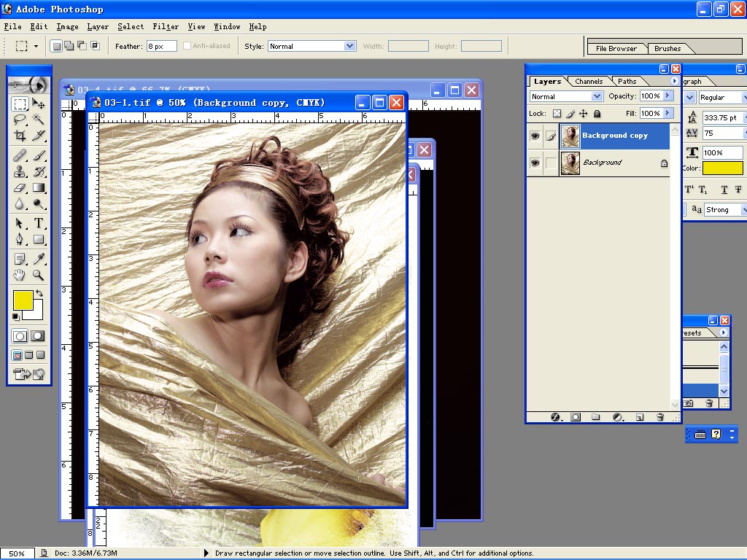Hide the Background copy layer
Screen dimensions: 747x560
coord(535,136)
